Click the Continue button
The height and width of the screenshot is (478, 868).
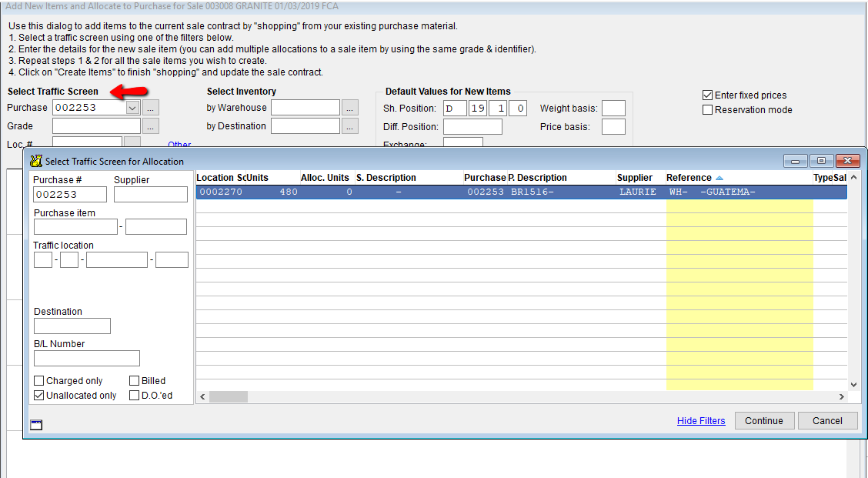[764, 421]
